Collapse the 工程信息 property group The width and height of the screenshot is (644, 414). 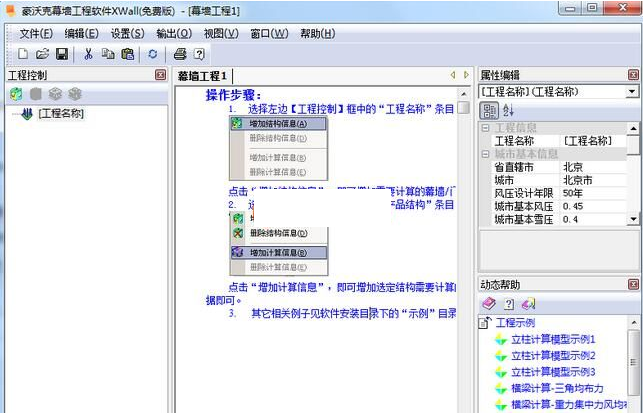click(486, 128)
